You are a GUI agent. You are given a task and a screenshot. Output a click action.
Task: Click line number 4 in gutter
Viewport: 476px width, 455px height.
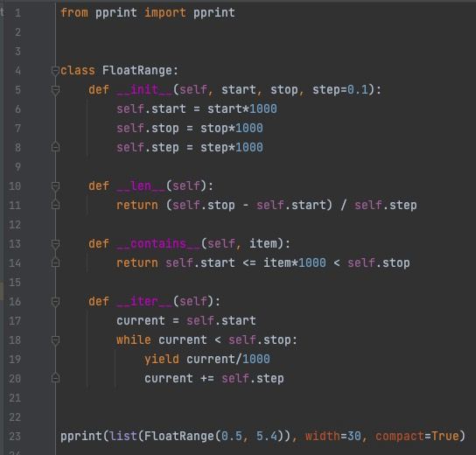coord(17,71)
